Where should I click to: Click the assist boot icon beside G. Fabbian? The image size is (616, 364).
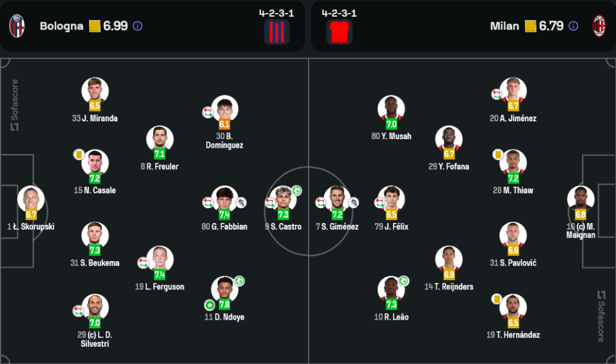(x=241, y=203)
